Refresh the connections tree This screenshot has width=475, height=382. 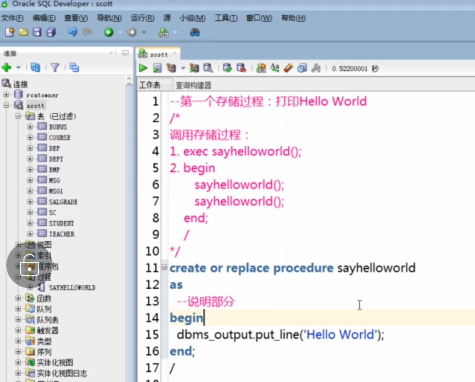(35, 68)
